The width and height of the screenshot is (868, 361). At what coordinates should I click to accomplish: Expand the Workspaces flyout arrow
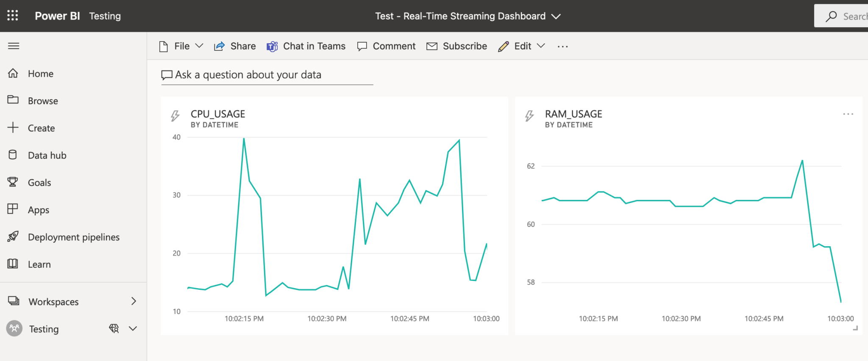click(x=134, y=301)
